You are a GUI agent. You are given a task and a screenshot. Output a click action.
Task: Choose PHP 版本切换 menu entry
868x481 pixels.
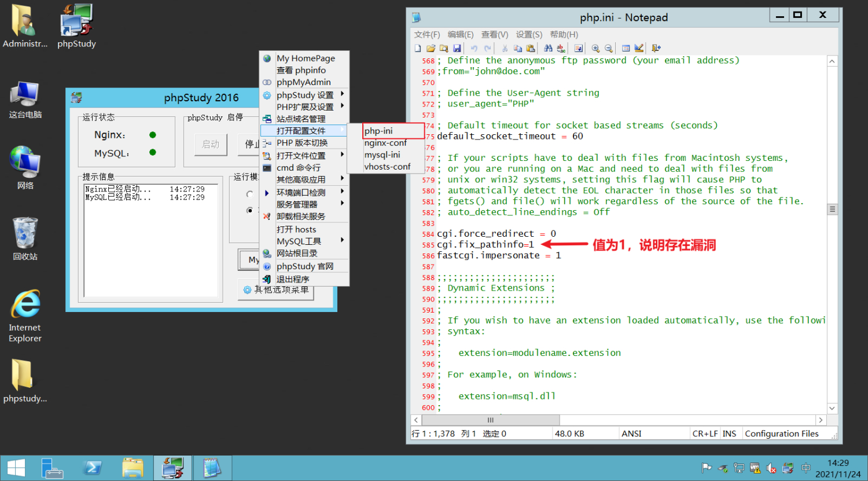tap(304, 143)
